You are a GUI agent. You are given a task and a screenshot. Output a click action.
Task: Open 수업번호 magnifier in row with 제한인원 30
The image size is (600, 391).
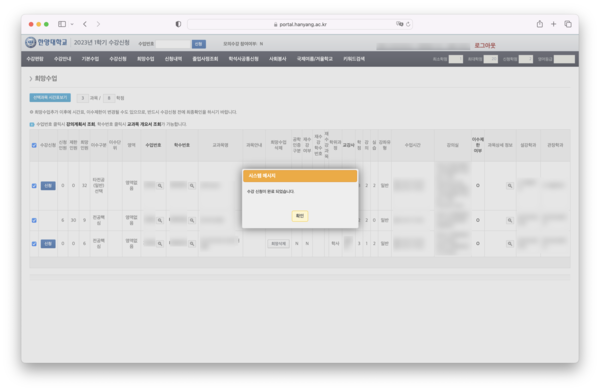(x=160, y=220)
